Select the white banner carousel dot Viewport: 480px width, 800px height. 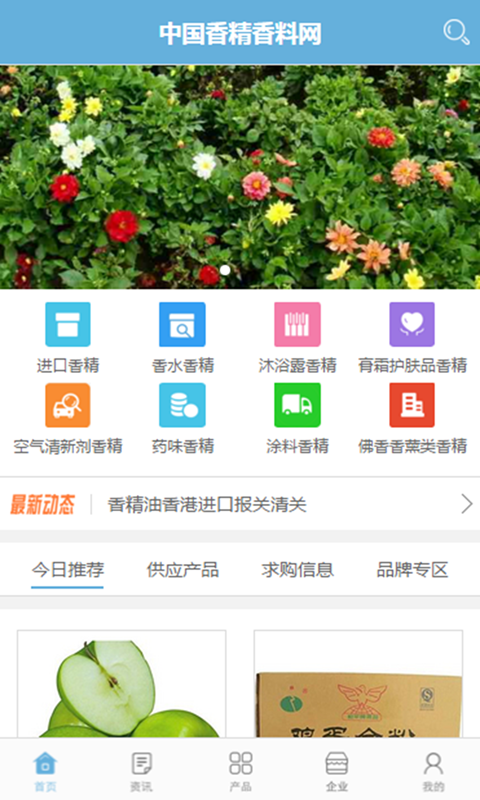225,270
